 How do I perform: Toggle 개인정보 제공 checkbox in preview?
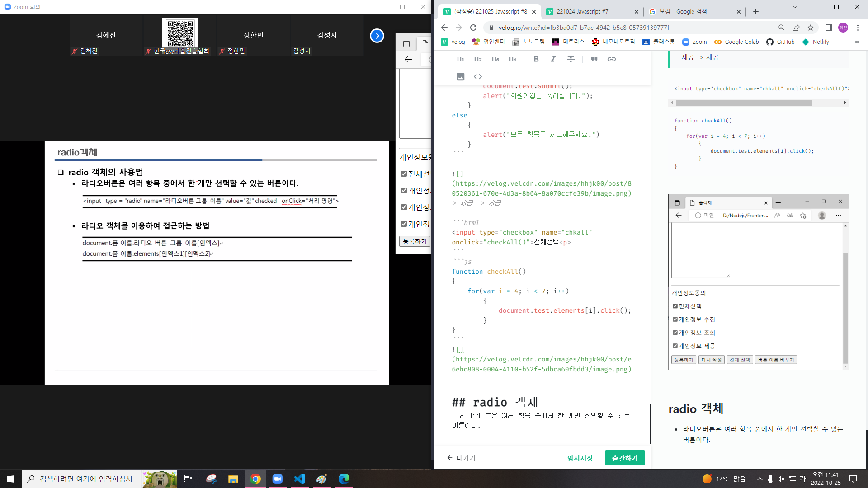coord(675,346)
